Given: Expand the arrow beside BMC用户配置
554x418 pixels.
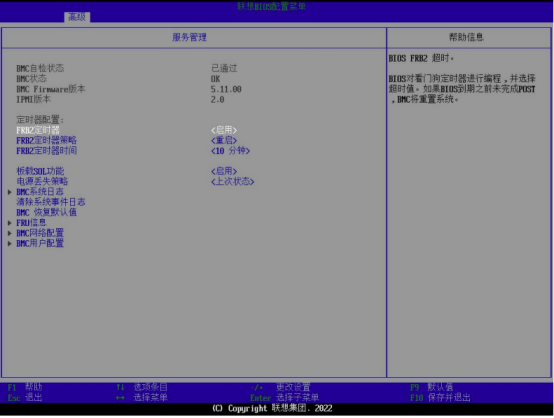Looking at the screenshot, I should 10,243.
